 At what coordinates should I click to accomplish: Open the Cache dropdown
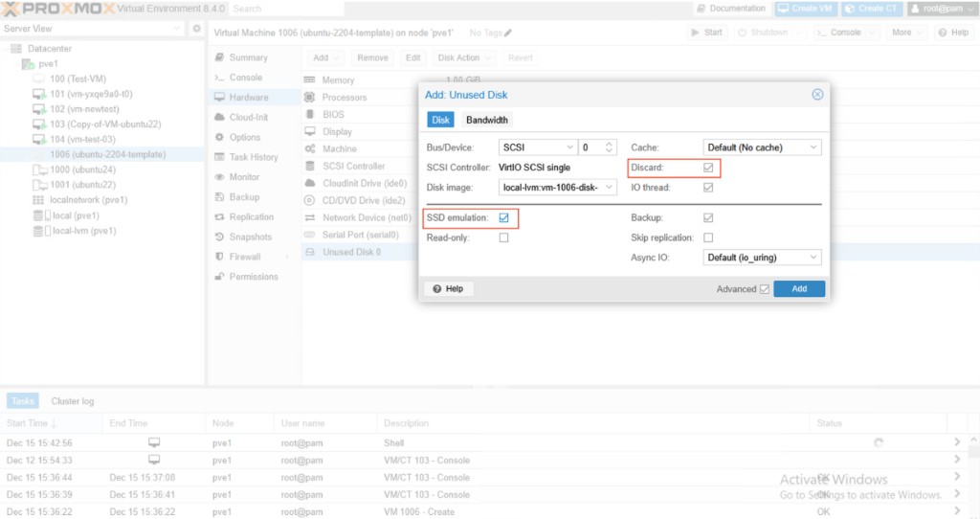[x=813, y=147]
